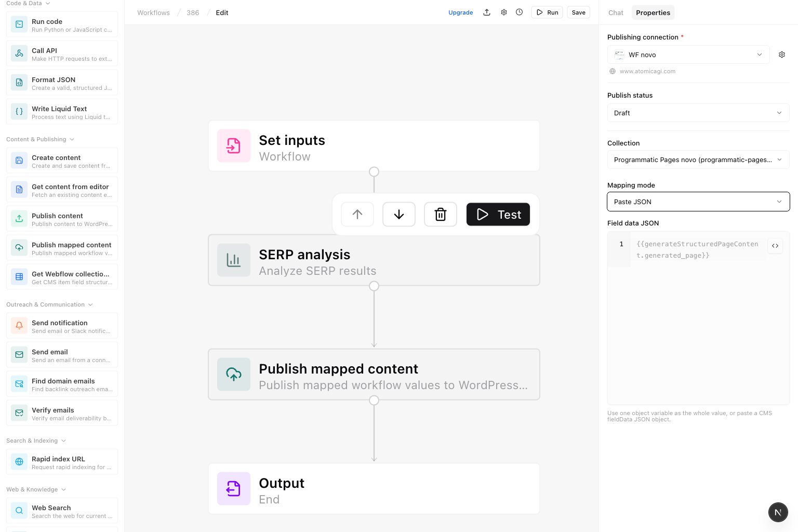Image resolution: width=798 pixels, height=532 pixels.
Task: Open the run history clock icon
Action: tap(520, 12)
